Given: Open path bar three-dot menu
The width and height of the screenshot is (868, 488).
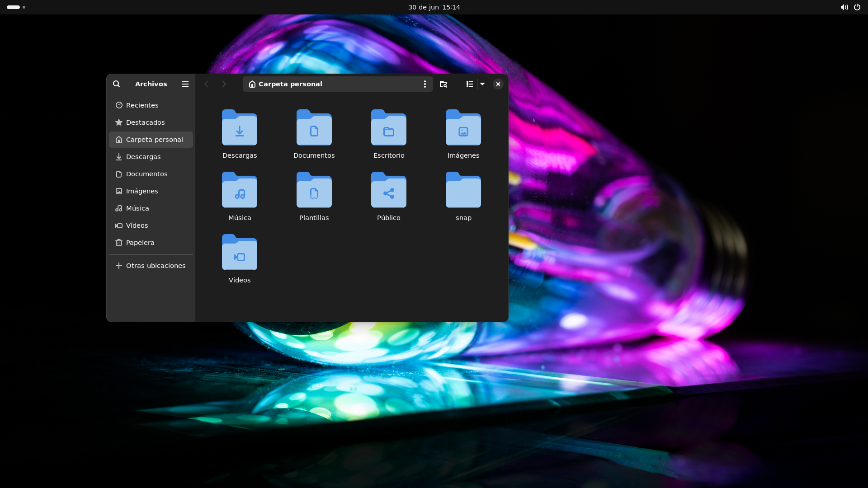Looking at the screenshot, I should pyautogui.click(x=425, y=84).
